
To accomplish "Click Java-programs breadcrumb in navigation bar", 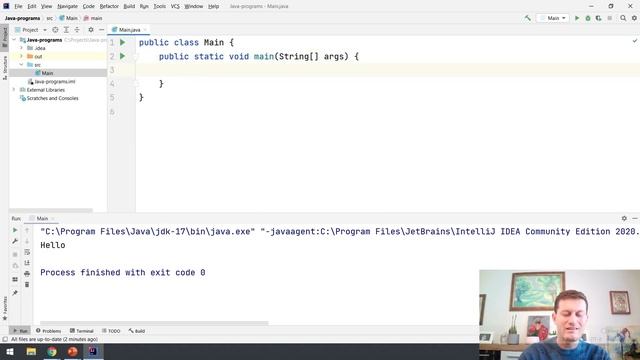I will pos(22,18).
